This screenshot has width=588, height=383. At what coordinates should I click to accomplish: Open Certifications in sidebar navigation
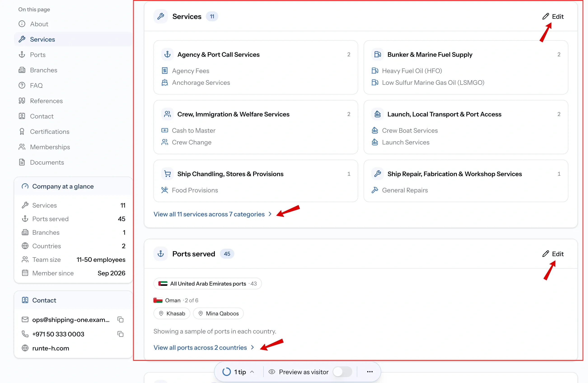pyautogui.click(x=73, y=132)
